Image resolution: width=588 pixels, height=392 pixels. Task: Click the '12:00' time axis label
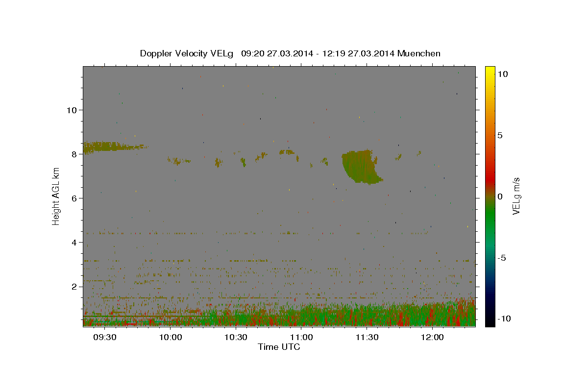point(432,337)
